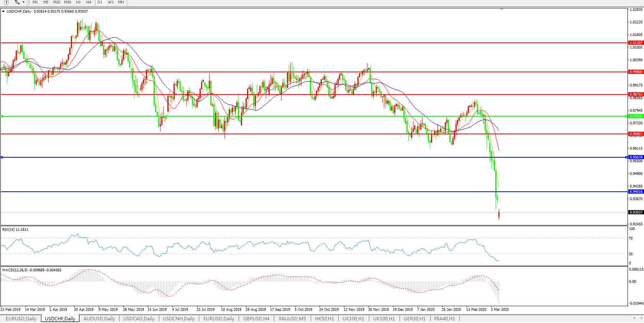Select the blue 0.95678 price label
This screenshot has height=323, width=644.
click(x=636, y=157)
